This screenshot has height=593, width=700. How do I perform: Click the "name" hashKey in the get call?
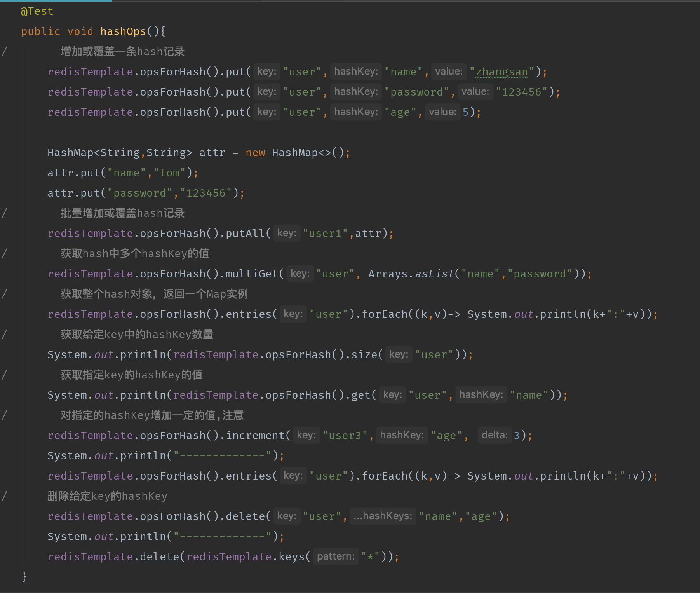(x=529, y=395)
